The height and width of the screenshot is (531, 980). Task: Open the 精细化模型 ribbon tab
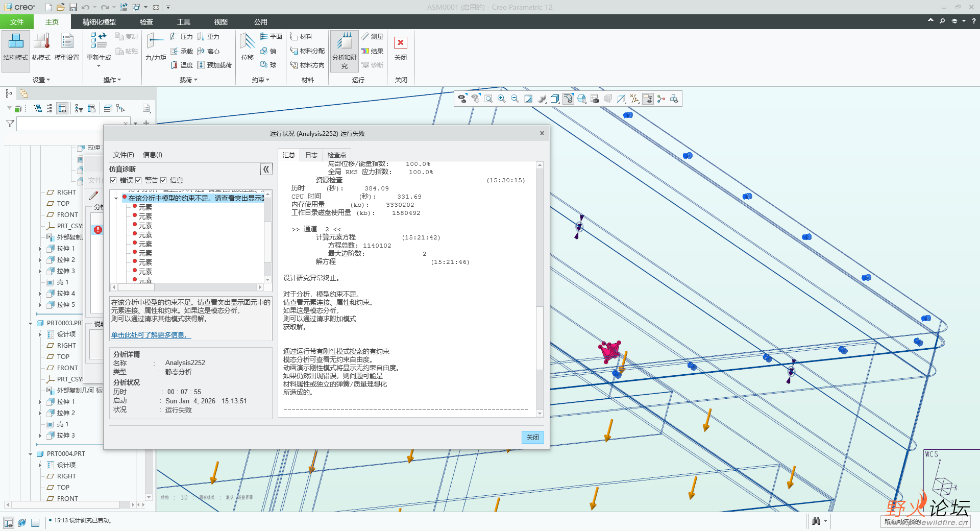click(x=99, y=22)
